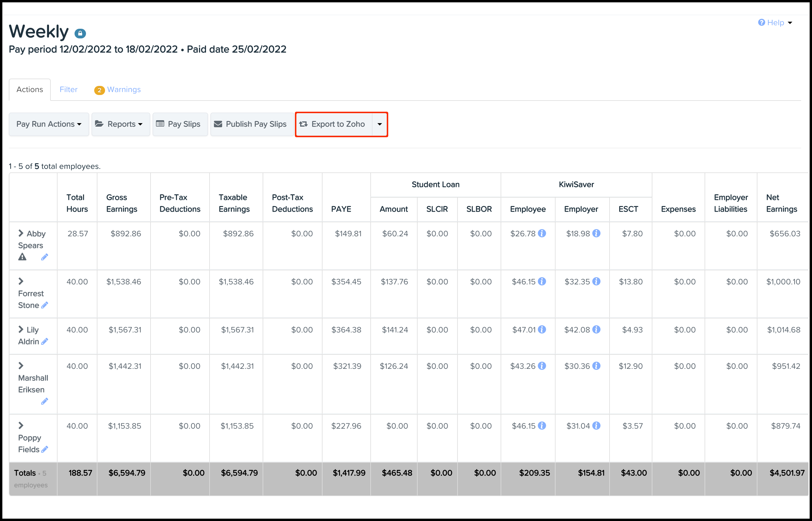Viewport: 812px width, 521px height.
Task: Open the Warnings tab
Action: coord(118,90)
